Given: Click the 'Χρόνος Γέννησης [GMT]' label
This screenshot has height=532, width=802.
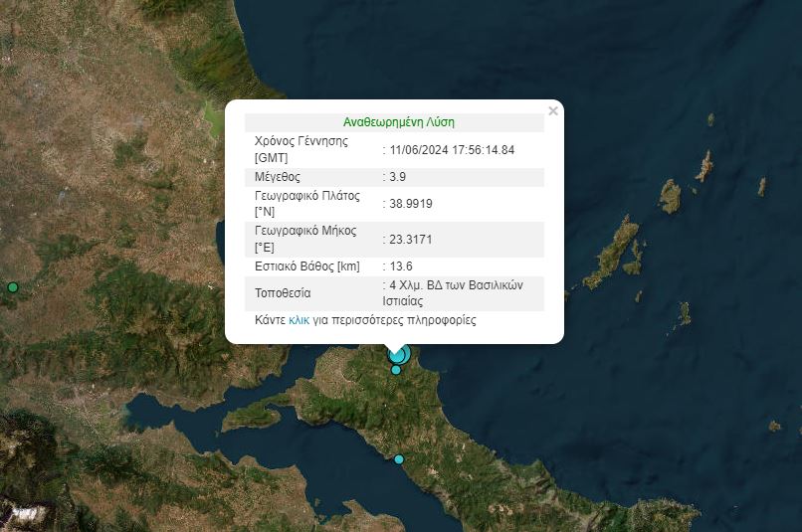Looking at the screenshot, I should pyautogui.click(x=301, y=149).
